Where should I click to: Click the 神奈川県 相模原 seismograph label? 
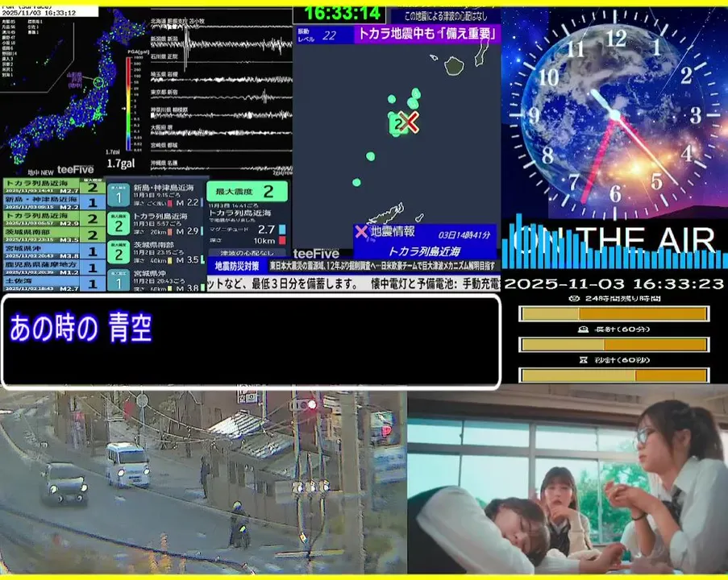(x=169, y=110)
